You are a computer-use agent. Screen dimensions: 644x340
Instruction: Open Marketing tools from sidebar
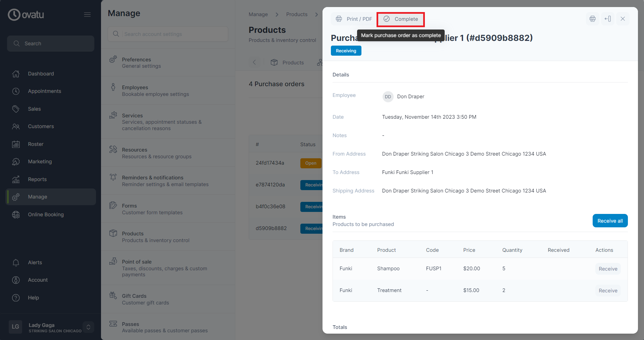[40, 161]
